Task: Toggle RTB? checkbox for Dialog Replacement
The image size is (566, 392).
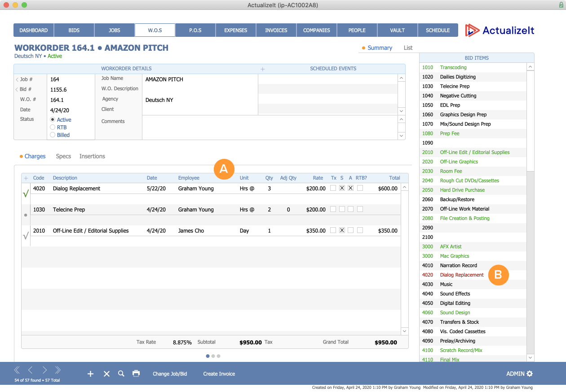Action: coord(360,188)
